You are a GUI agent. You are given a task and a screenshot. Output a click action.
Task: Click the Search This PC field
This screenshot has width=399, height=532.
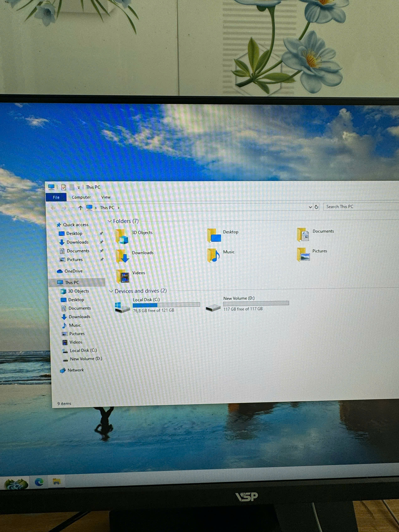361,207
